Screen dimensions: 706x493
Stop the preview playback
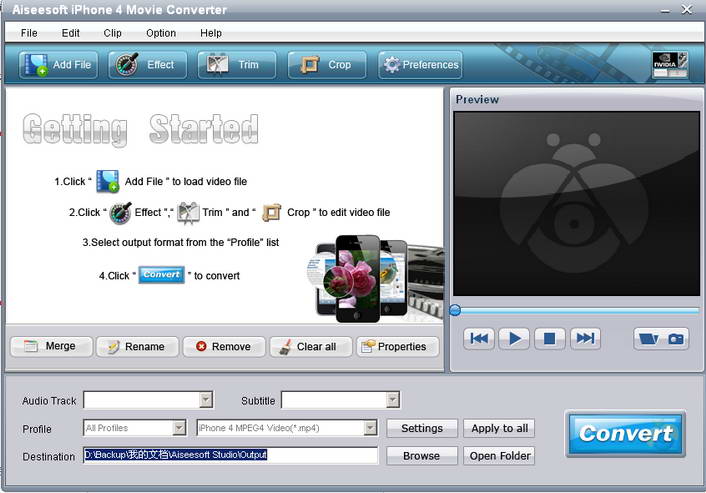(550, 338)
